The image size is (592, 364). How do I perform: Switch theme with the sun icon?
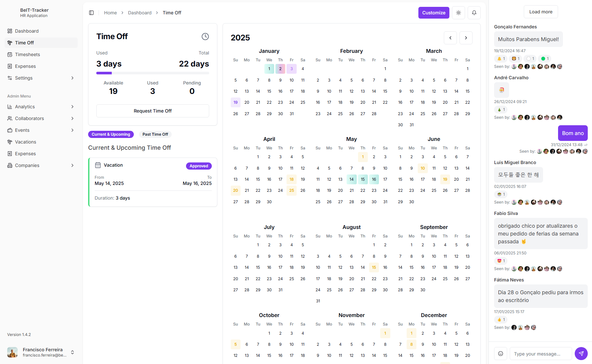[459, 13]
